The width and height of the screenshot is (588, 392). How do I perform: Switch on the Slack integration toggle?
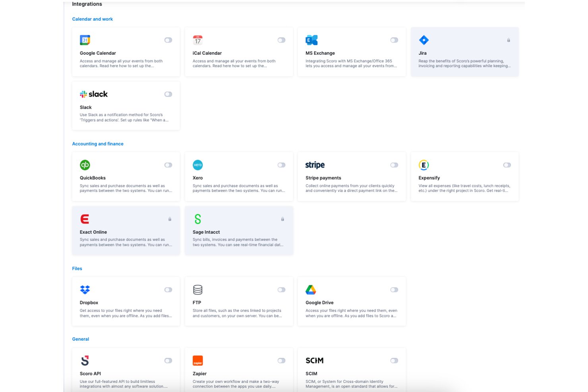point(168,94)
